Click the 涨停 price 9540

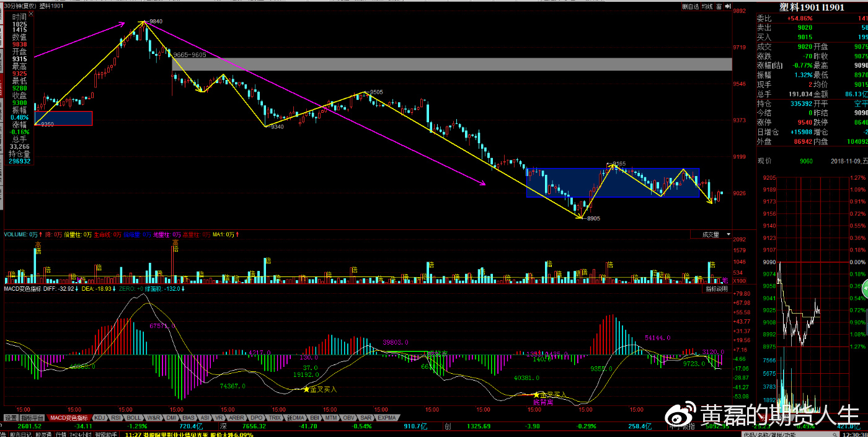[805, 122]
